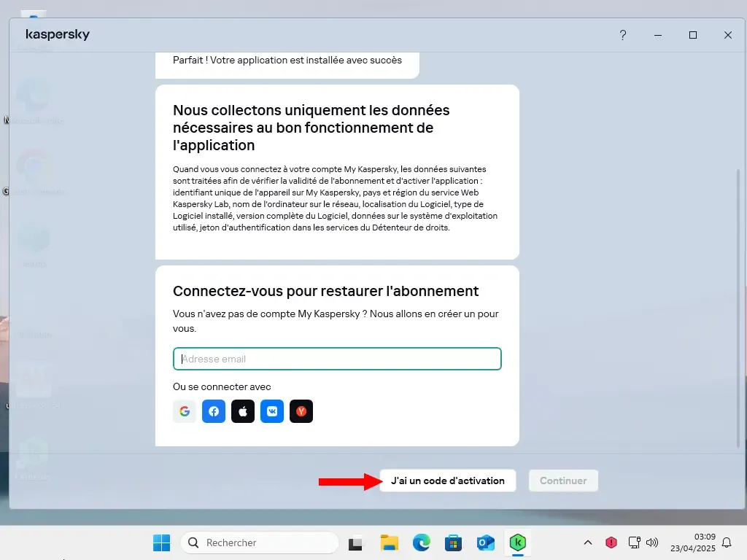
Task: Click "Parfait ! Votre application est installée" message
Action: (287, 60)
